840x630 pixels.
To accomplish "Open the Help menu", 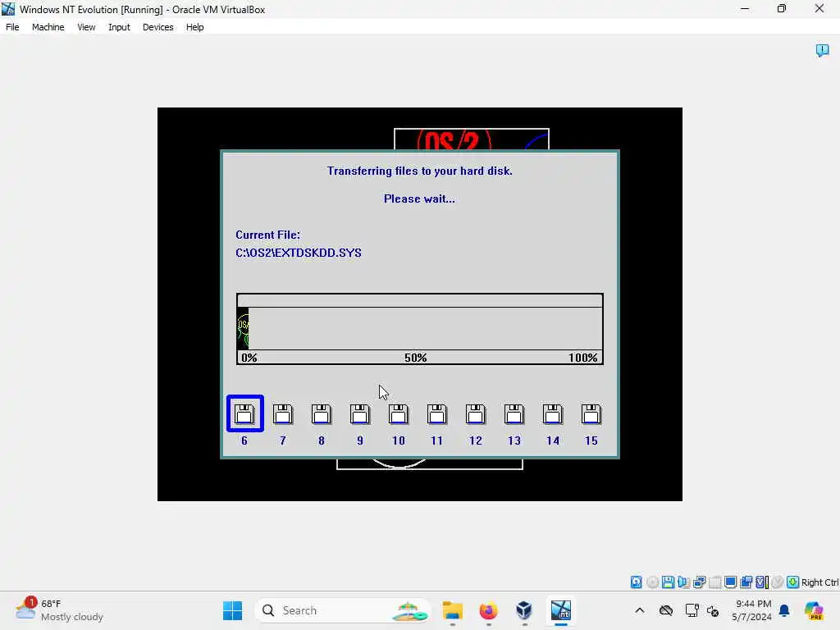I will pos(195,27).
